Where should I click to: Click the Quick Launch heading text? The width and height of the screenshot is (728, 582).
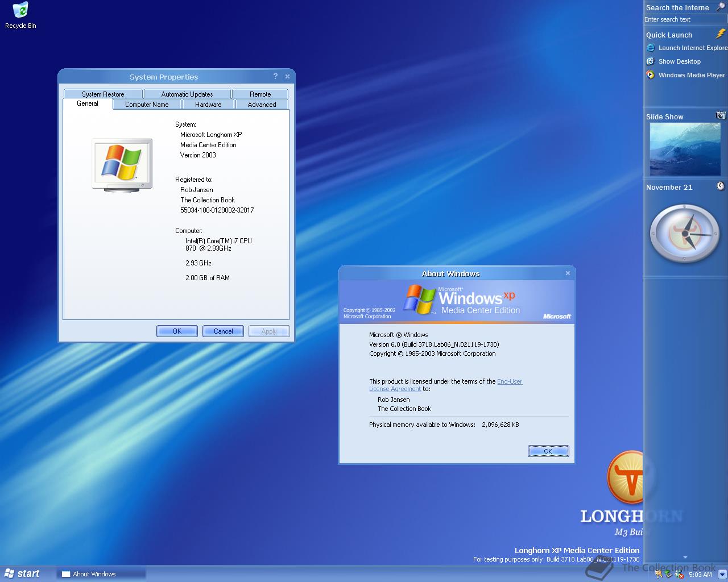point(669,35)
